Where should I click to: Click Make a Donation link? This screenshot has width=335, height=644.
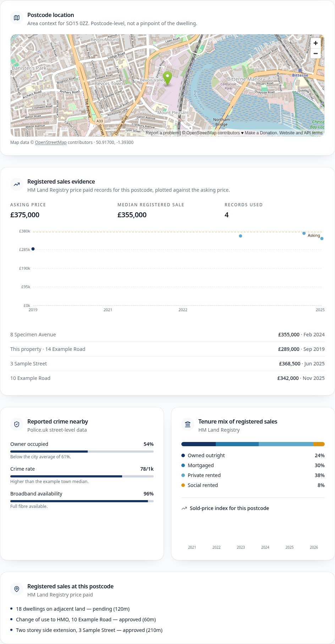pos(261,133)
